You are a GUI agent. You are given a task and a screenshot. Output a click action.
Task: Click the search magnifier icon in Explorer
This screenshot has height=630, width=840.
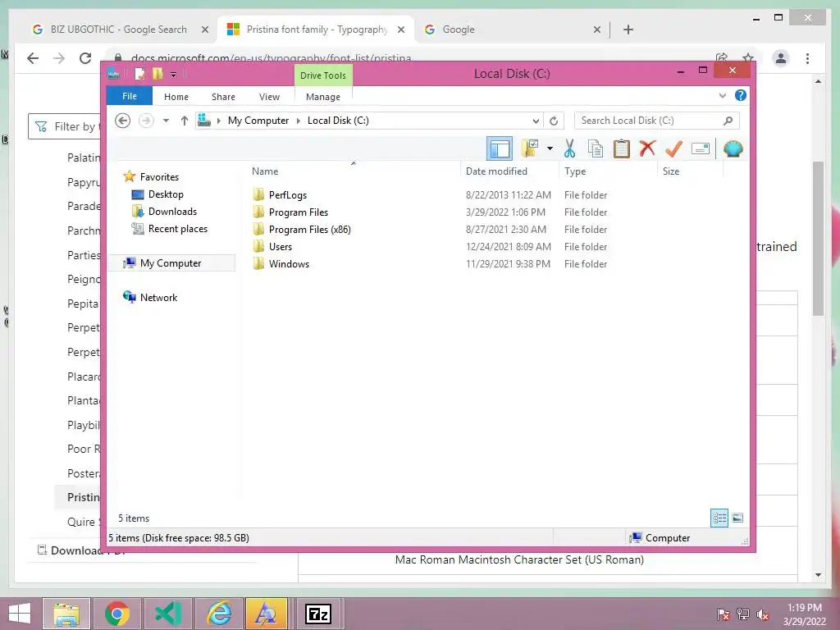(x=728, y=121)
